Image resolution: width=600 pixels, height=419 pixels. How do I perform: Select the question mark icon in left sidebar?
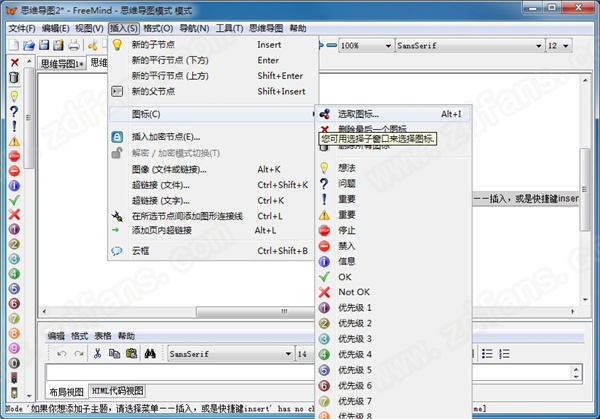pyautogui.click(x=14, y=111)
